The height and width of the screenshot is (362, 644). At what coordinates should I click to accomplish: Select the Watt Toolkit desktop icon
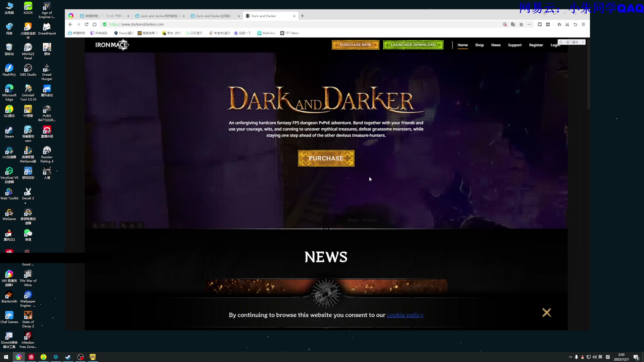tap(9, 194)
